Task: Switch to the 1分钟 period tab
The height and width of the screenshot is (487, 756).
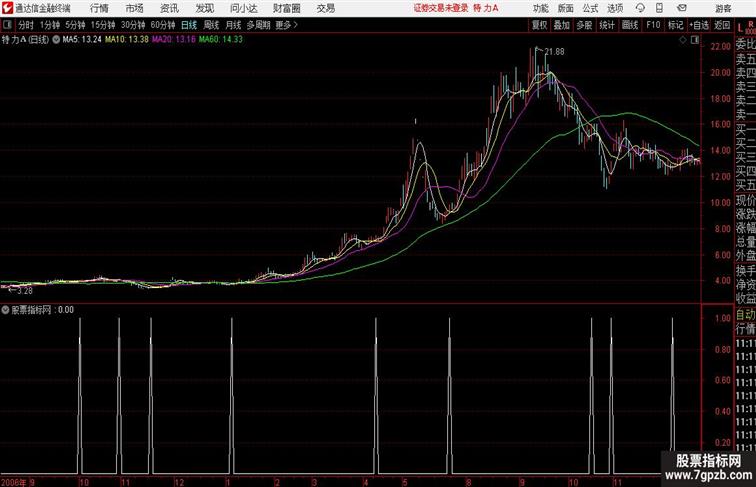Action: 50,25
